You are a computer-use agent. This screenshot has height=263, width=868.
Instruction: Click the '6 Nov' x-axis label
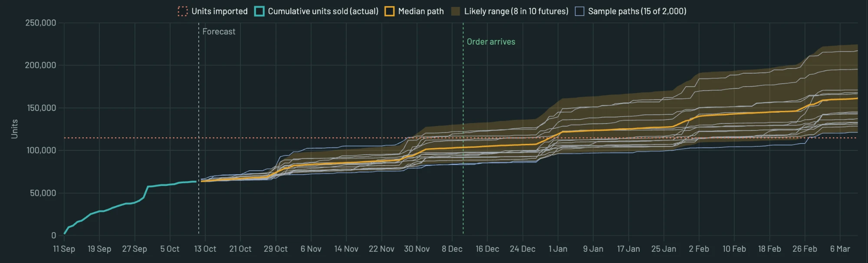point(311,249)
